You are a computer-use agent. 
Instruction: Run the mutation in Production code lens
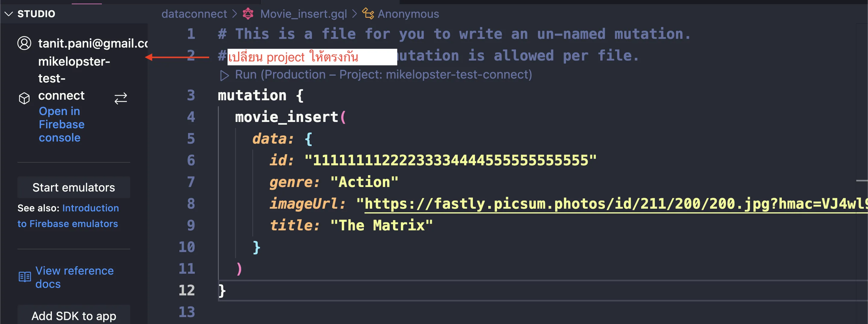(383, 74)
